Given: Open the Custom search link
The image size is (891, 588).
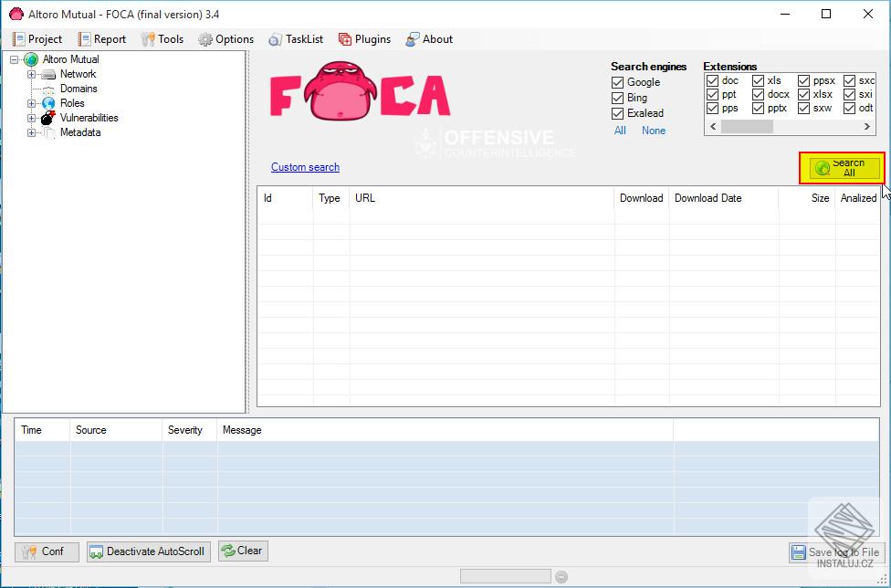Looking at the screenshot, I should (305, 167).
